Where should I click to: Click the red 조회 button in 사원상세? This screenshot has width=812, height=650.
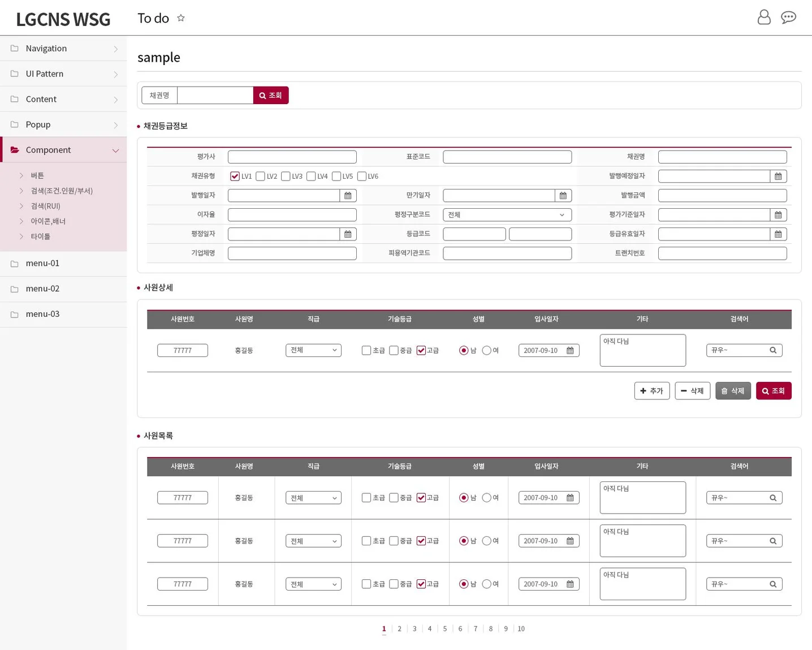774,391
